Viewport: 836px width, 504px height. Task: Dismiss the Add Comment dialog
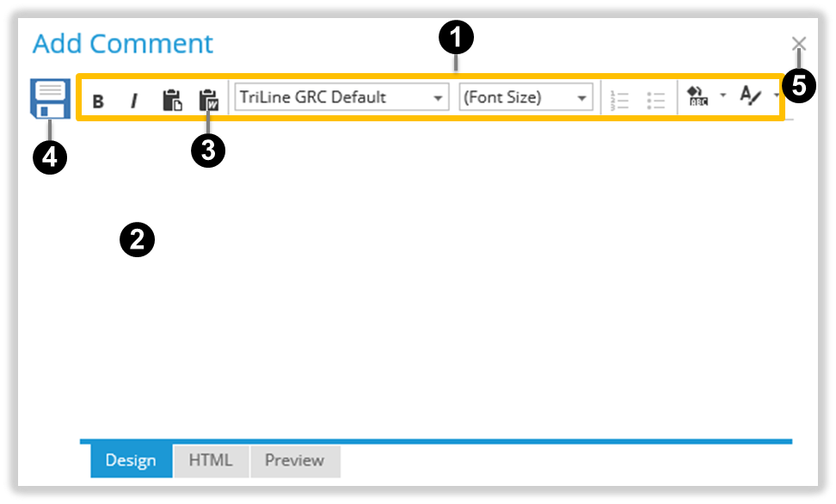[x=799, y=43]
